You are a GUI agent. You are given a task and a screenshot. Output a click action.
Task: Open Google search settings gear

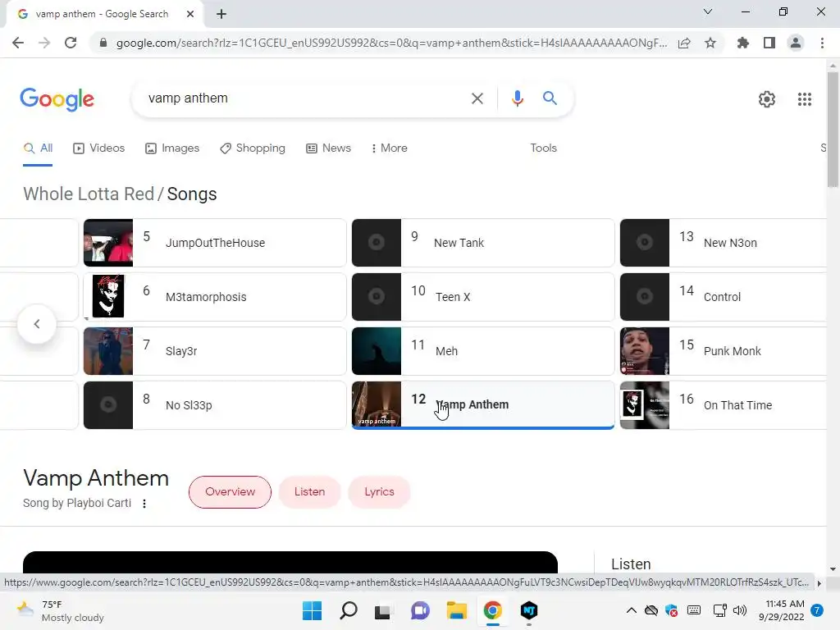[x=767, y=99]
